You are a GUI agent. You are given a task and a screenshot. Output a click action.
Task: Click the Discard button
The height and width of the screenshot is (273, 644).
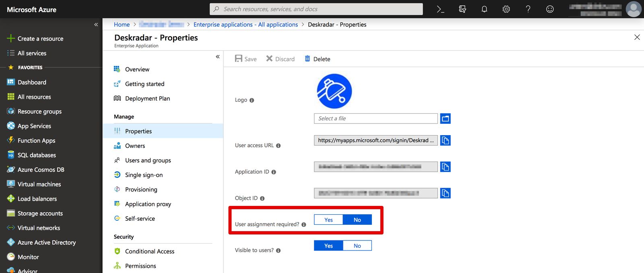coord(280,59)
